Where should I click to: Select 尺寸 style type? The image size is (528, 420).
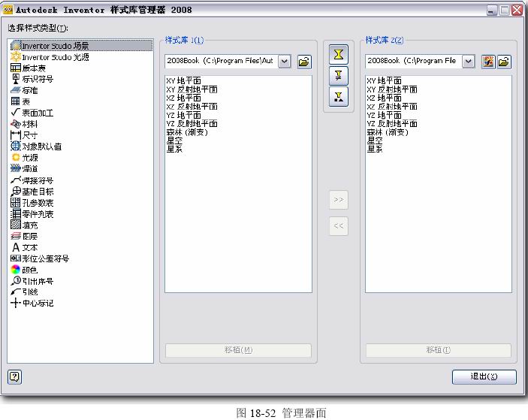point(24,135)
